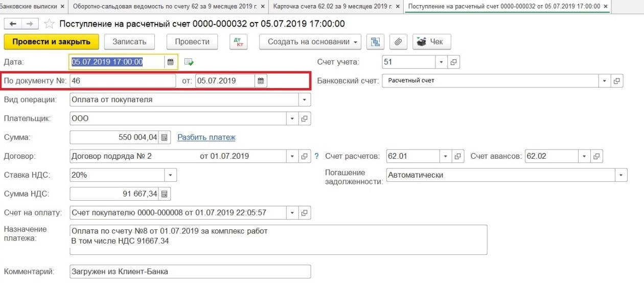
Task: Add document to favorites with star icon
Action: (x=49, y=24)
